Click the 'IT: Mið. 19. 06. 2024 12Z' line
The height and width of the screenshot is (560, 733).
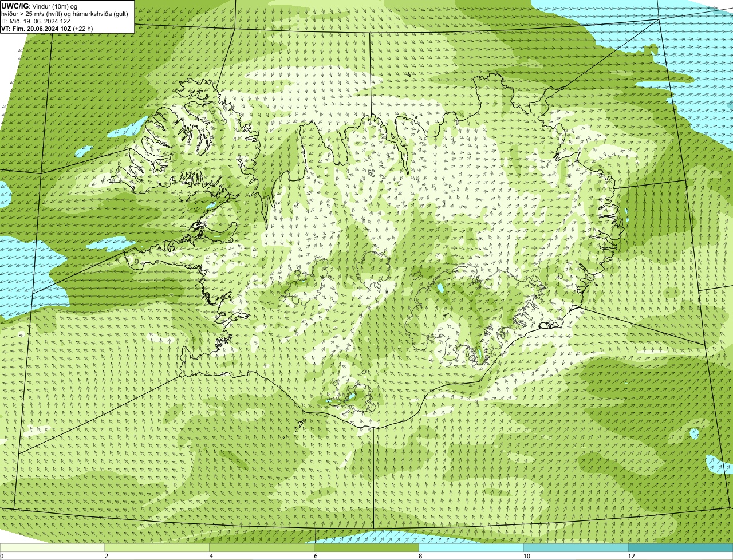point(36,21)
